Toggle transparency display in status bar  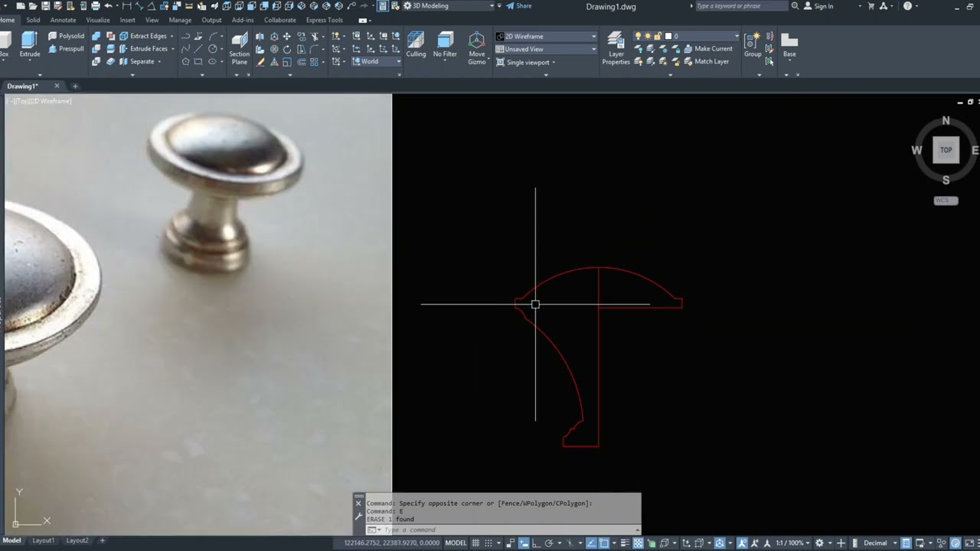click(638, 543)
